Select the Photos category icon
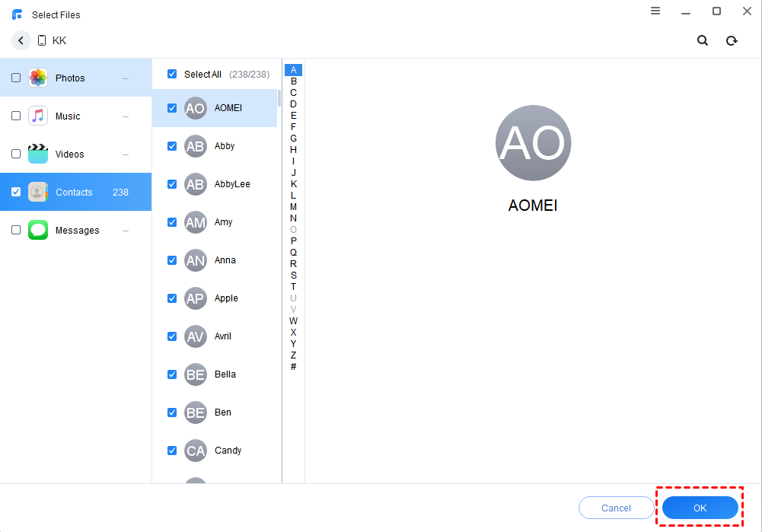Image resolution: width=762 pixels, height=532 pixels. tap(38, 78)
